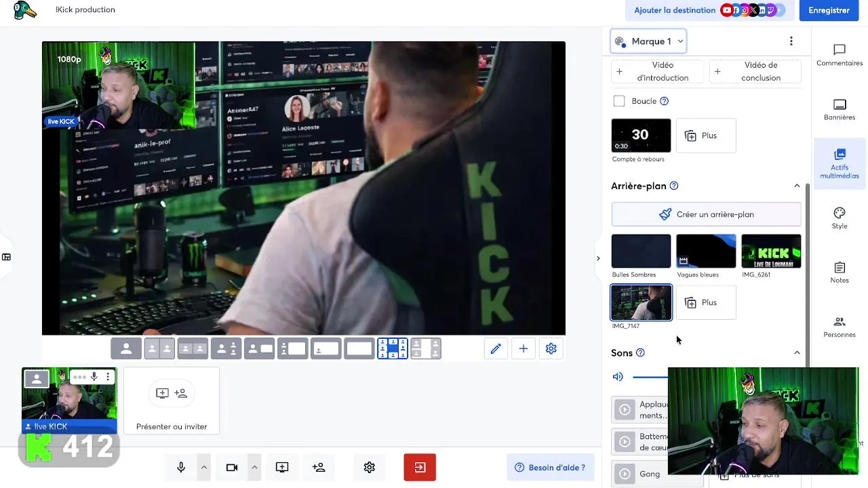
Task: Leave the studio with the red exit button
Action: (x=420, y=468)
